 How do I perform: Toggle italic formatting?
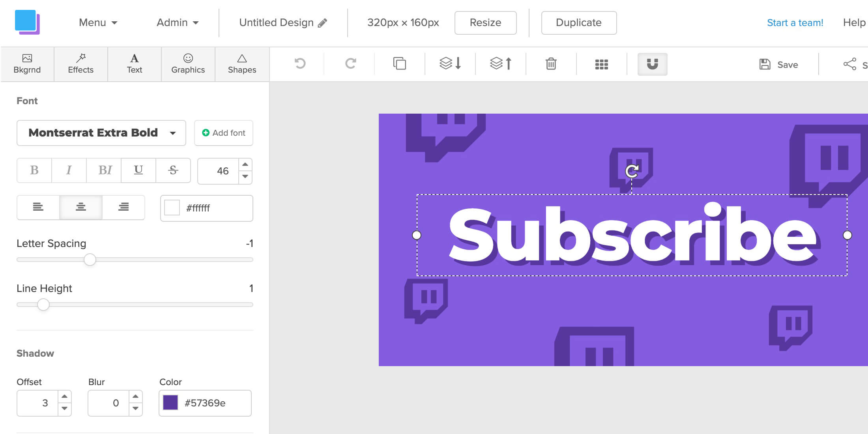[69, 170]
